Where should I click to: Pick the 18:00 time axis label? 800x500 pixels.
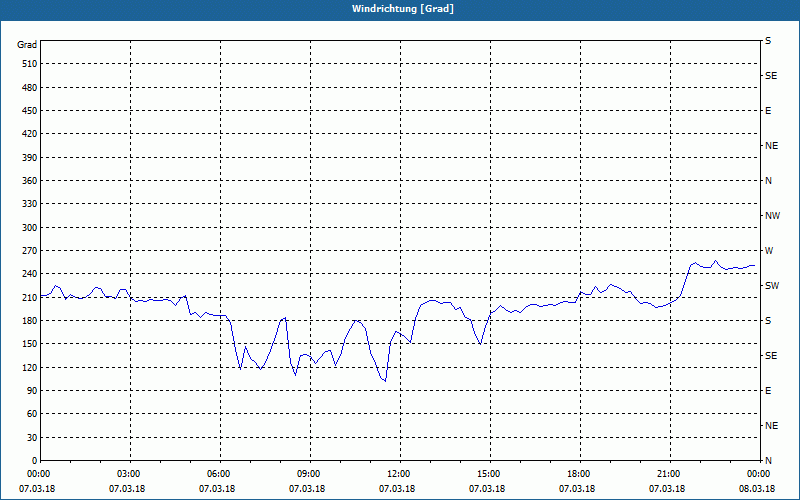pyautogui.click(x=578, y=474)
